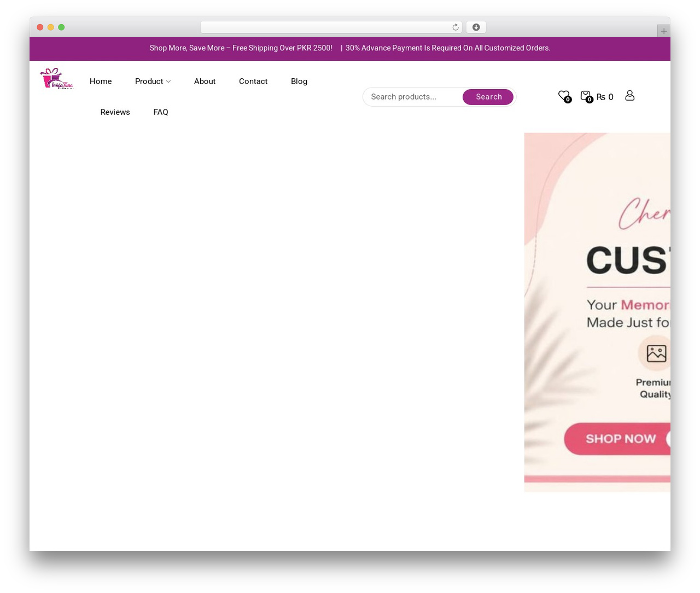Click the macOS green fullscreen window button
The image size is (700, 593).
pos(61,27)
